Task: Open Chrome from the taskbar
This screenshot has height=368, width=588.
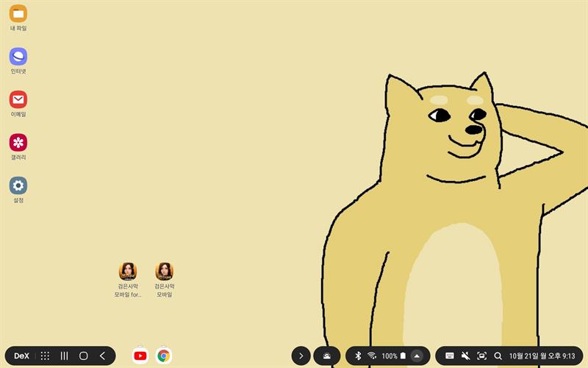Action: coord(164,356)
